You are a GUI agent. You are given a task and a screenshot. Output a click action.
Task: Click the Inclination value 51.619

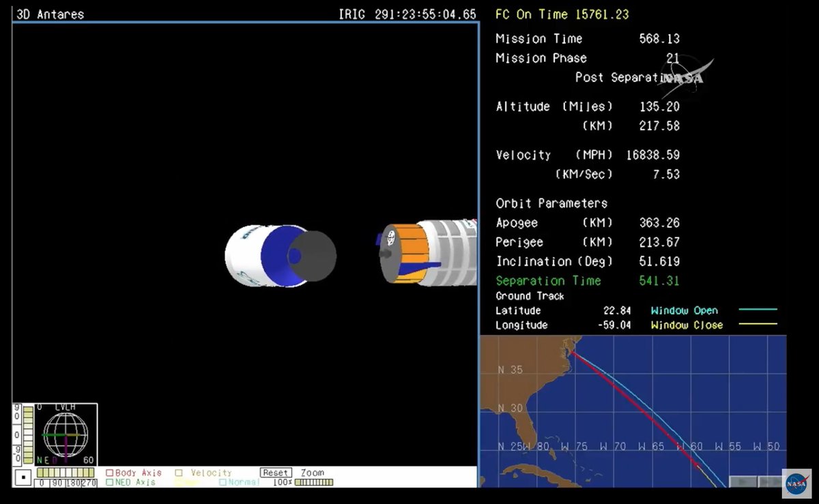tap(659, 262)
